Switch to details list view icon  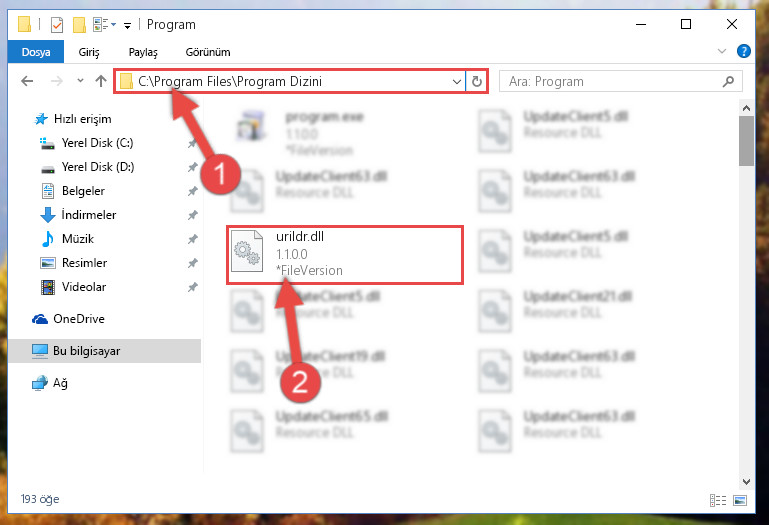pos(718,500)
